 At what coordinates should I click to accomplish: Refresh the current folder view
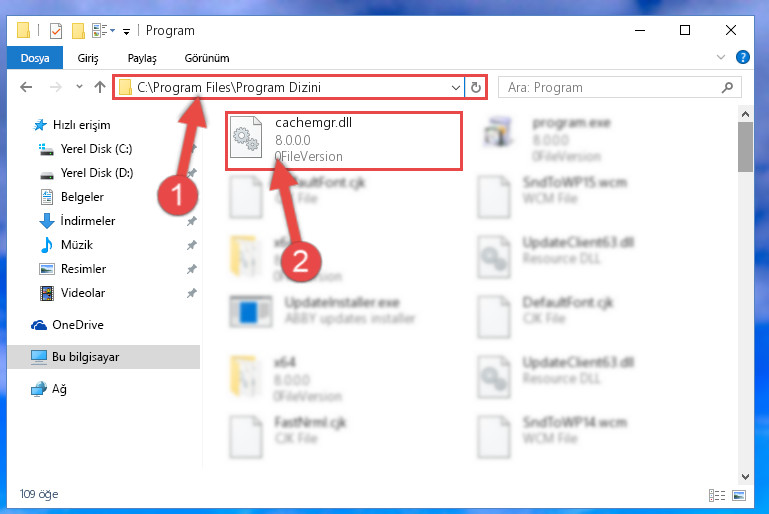[x=476, y=87]
